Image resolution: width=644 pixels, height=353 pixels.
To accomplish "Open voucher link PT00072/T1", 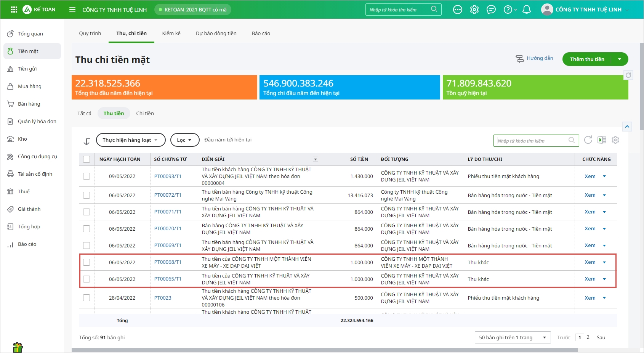I will coord(168,195).
